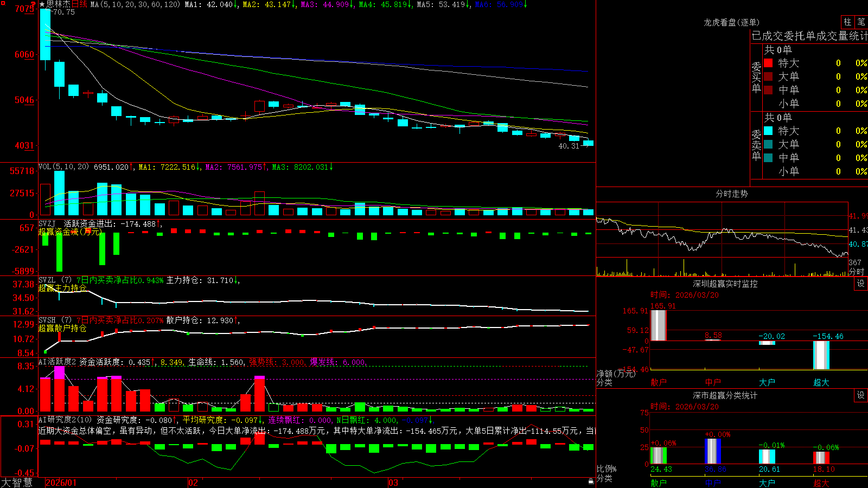Click the green 散户 label in 分类统计 chart
868x488 pixels.
click(659, 483)
